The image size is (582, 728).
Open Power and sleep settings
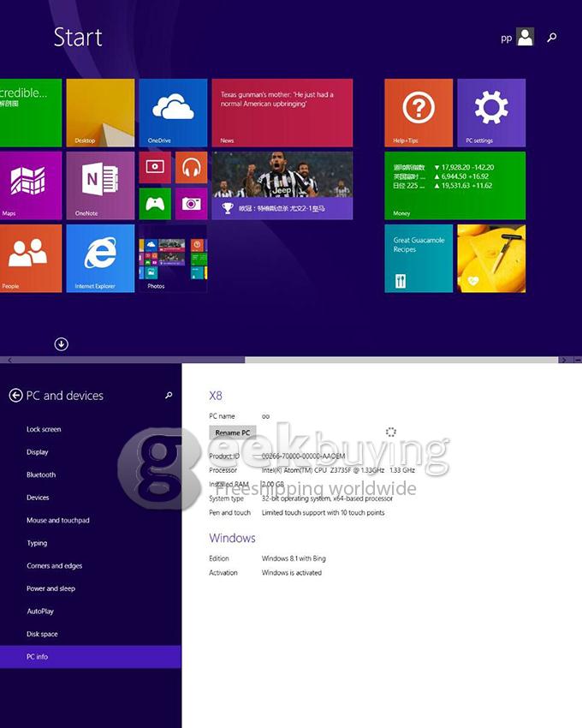(50, 588)
